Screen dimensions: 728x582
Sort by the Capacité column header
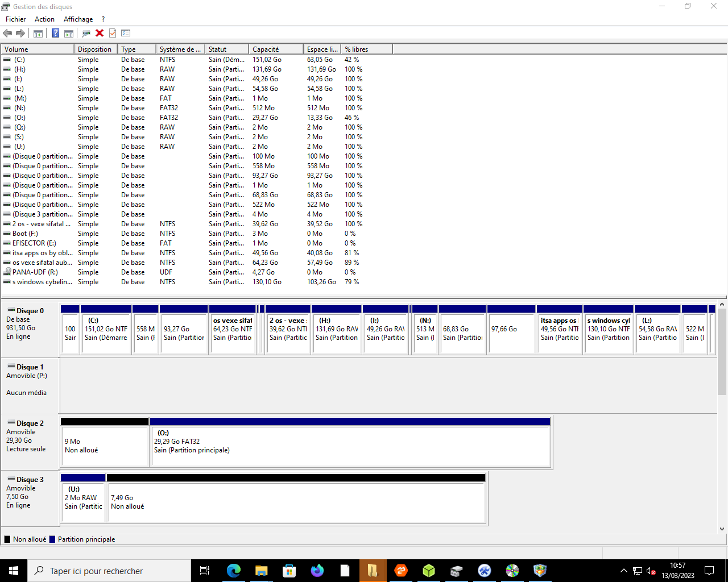[x=276, y=49]
